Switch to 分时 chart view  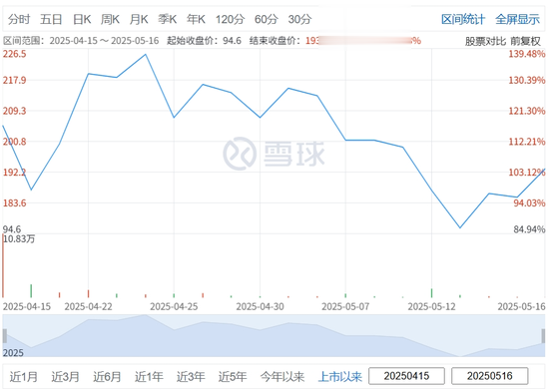tap(19, 19)
